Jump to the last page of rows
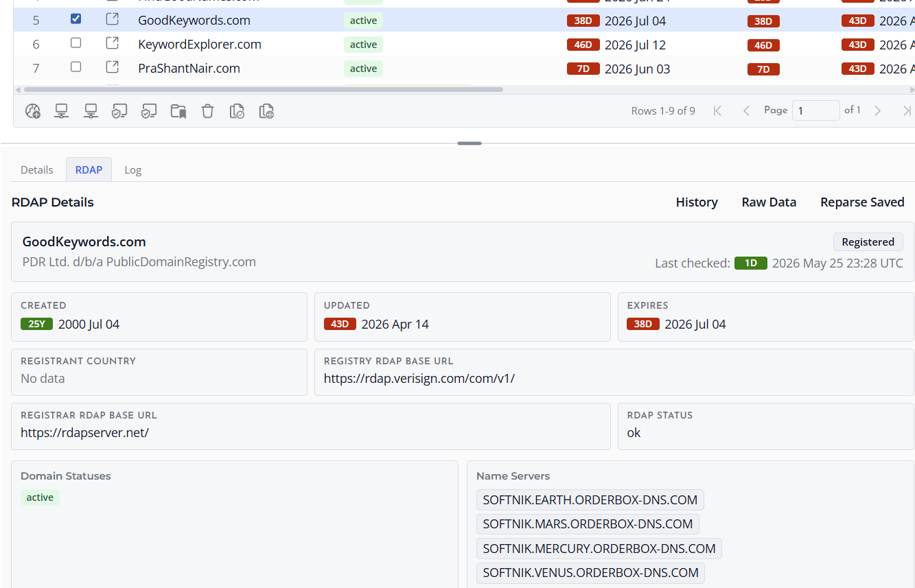 click(906, 110)
